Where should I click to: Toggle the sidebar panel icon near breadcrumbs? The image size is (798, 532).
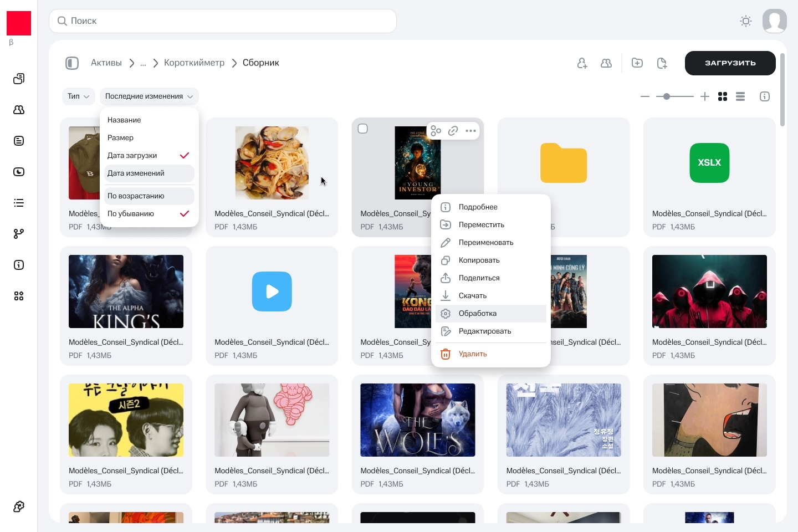point(72,63)
